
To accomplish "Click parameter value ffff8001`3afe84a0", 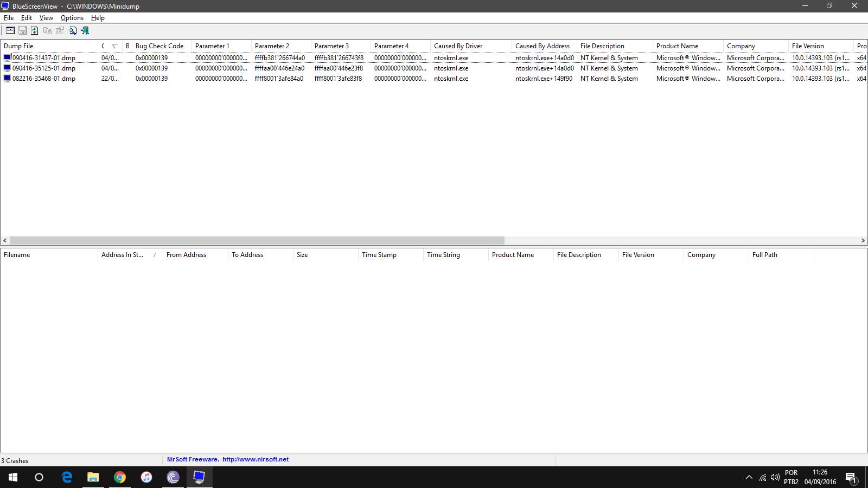I will click(x=279, y=79).
